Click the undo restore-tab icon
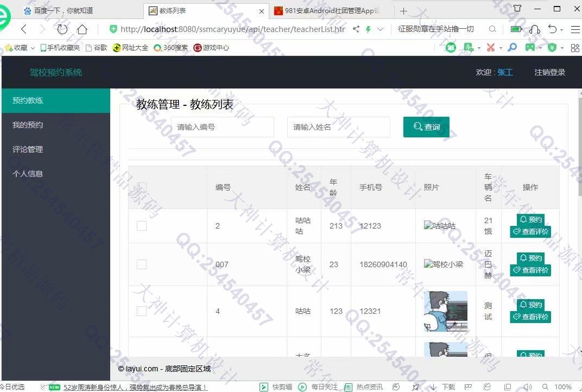The image size is (582, 392). 553,29
